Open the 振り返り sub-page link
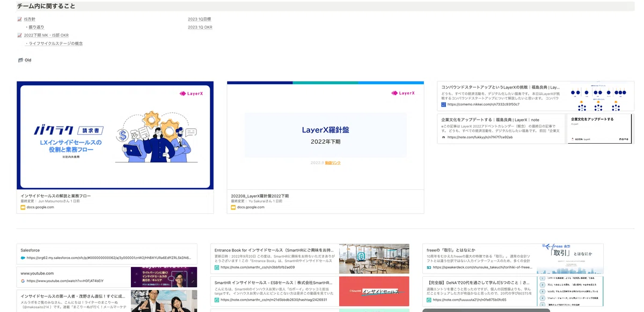The height and width of the screenshot is (312, 644). tap(36, 27)
